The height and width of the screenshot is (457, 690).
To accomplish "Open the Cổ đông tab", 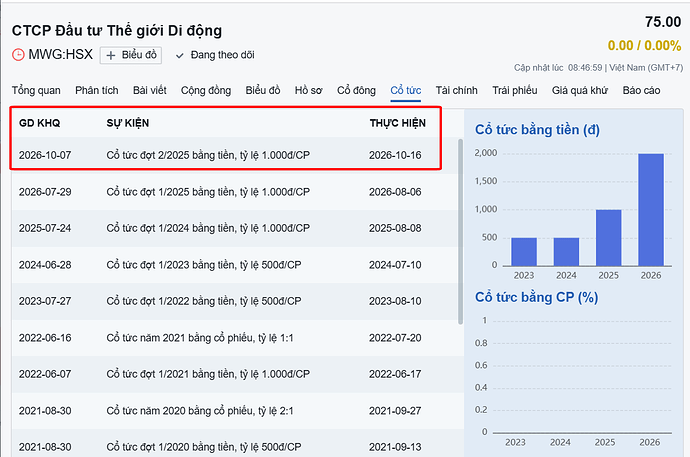I will pos(356,90).
